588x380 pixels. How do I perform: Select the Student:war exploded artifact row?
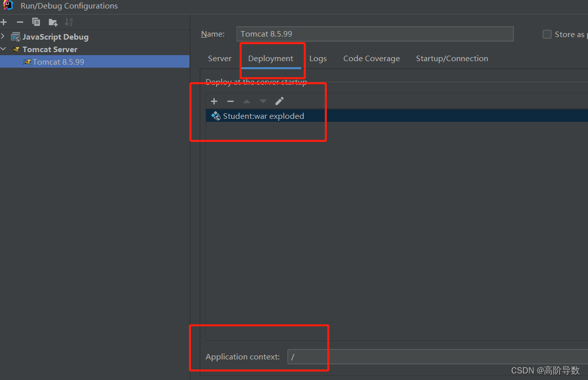pos(397,116)
